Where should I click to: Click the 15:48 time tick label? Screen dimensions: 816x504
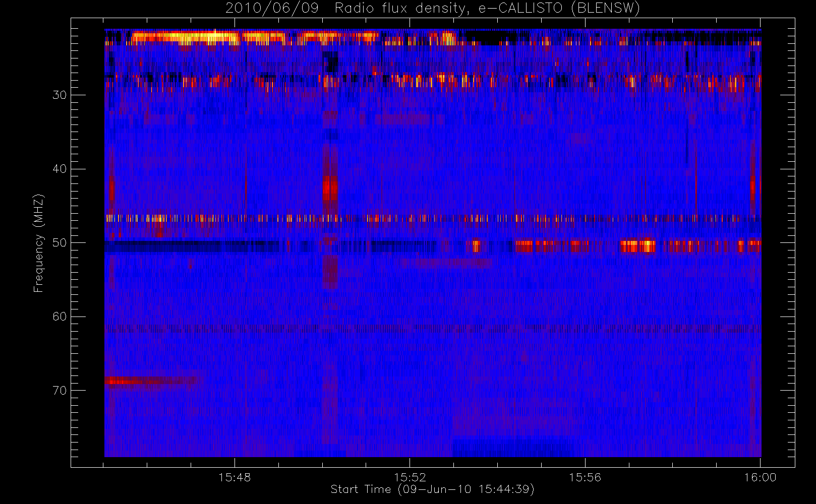pos(235,477)
